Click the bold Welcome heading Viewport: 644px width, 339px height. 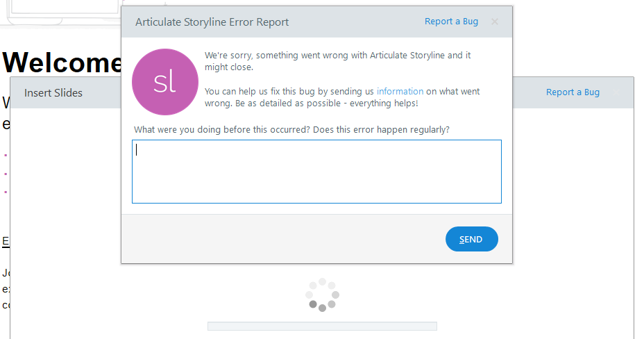[62, 63]
